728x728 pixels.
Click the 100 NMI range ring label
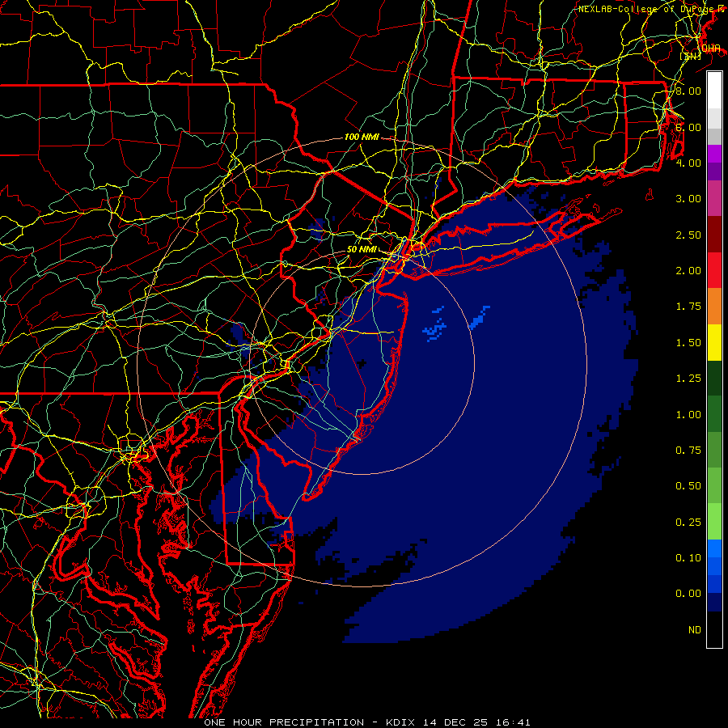click(362, 137)
